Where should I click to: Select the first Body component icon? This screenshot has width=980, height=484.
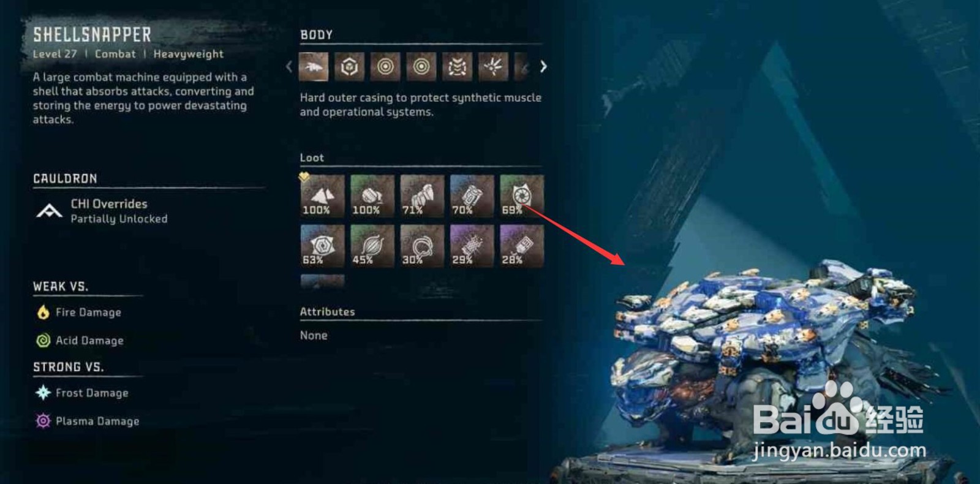click(314, 67)
